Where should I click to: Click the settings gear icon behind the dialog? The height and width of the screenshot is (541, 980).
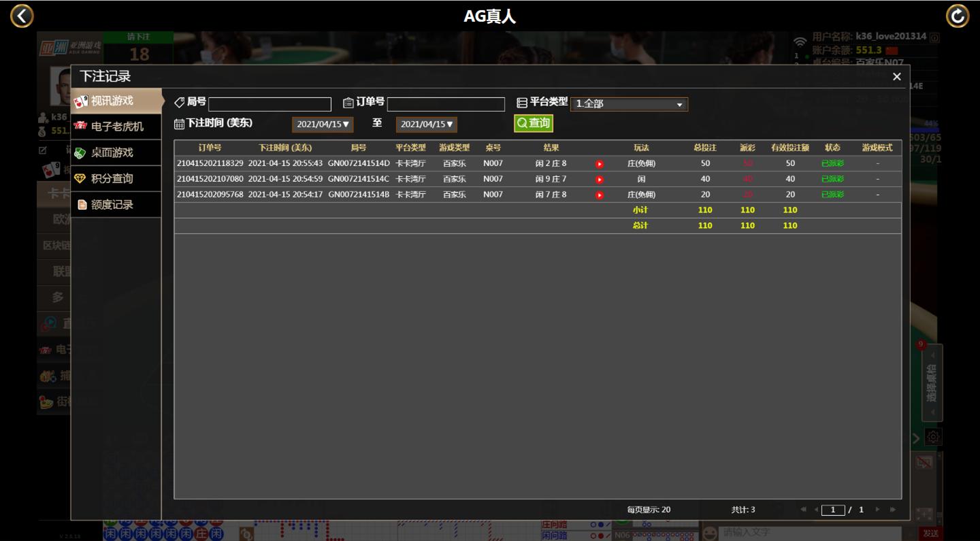(933, 438)
